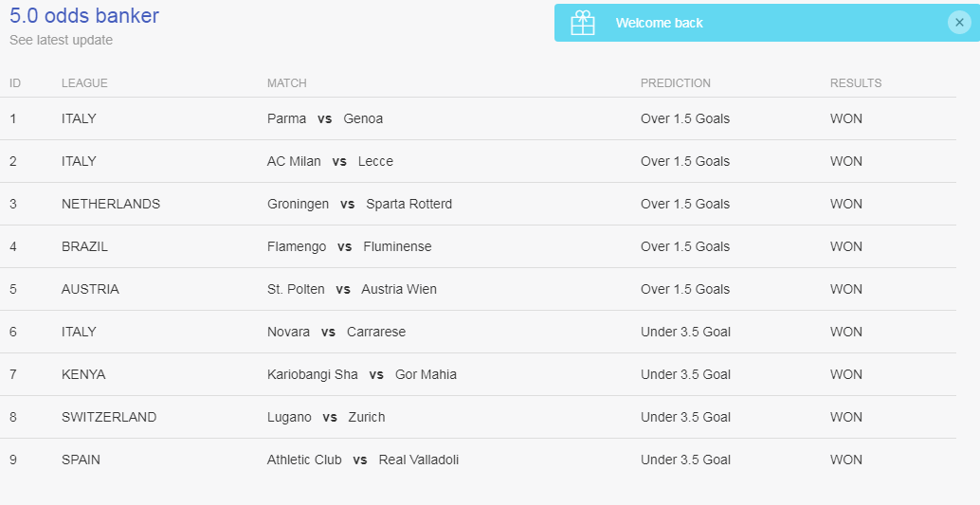Open the 5.0 odds banker heading link

[84, 15]
